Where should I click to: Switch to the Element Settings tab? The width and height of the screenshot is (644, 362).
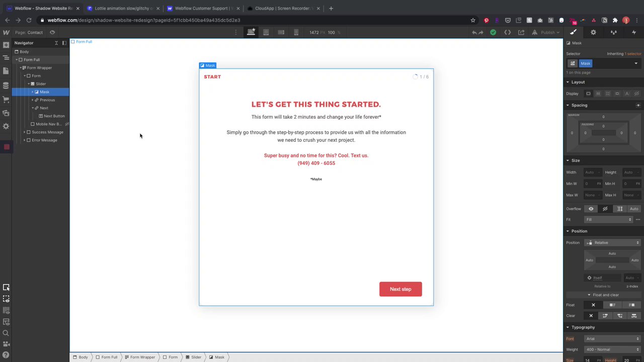coord(593,32)
